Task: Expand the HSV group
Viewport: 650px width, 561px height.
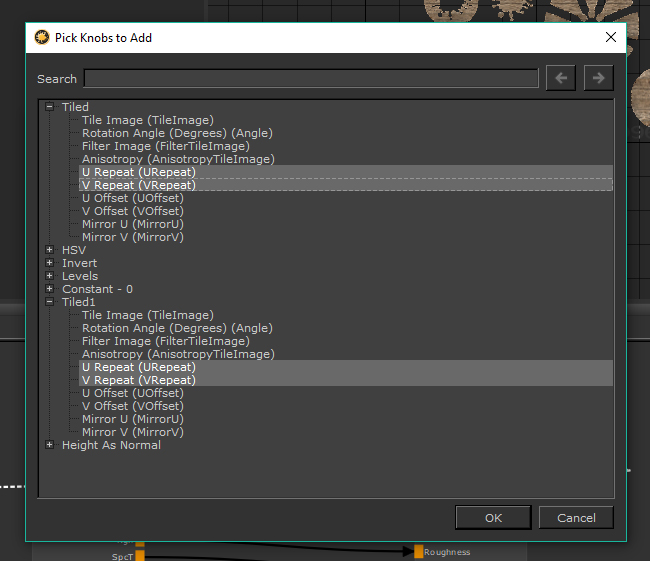Action: (x=49, y=250)
